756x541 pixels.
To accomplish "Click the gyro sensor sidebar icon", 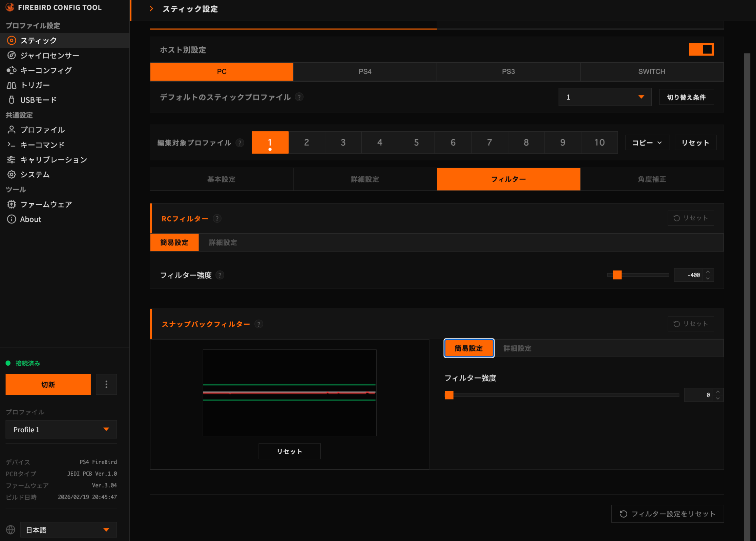I will (x=12, y=55).
